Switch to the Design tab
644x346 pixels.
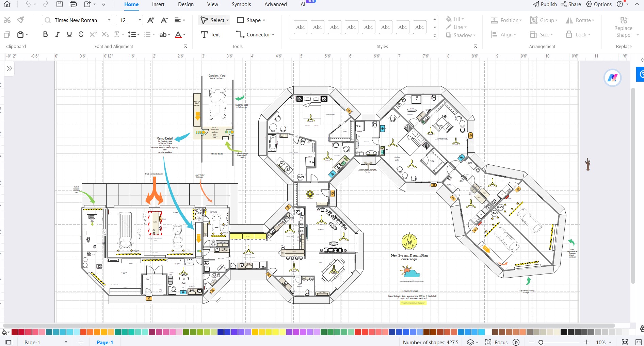(186, 4)
